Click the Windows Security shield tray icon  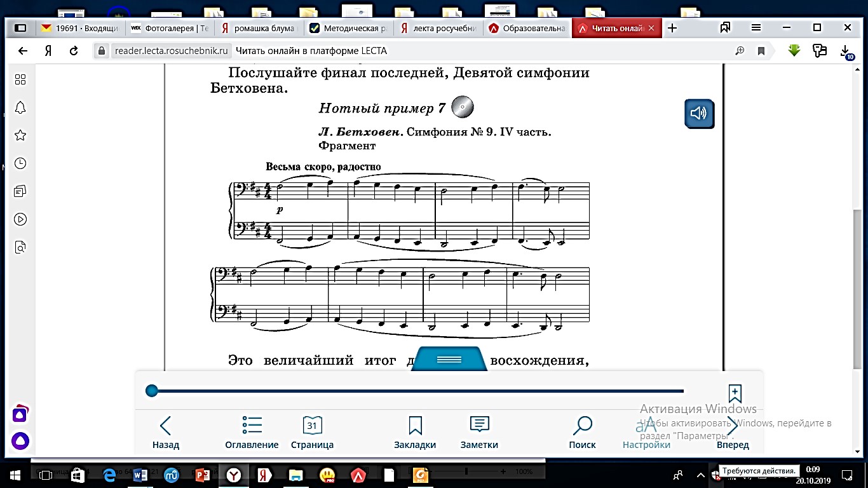click(716, 475)
